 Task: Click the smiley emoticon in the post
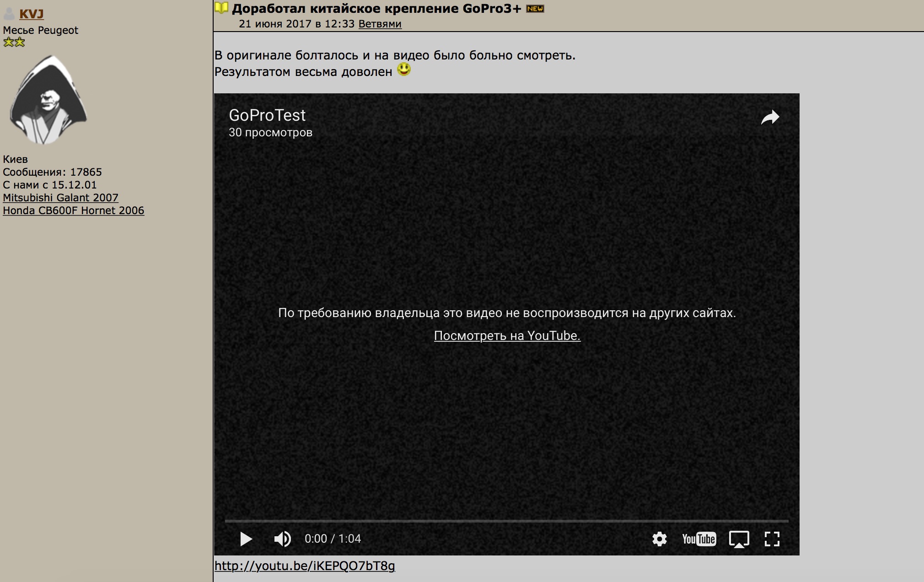(403, 70)
